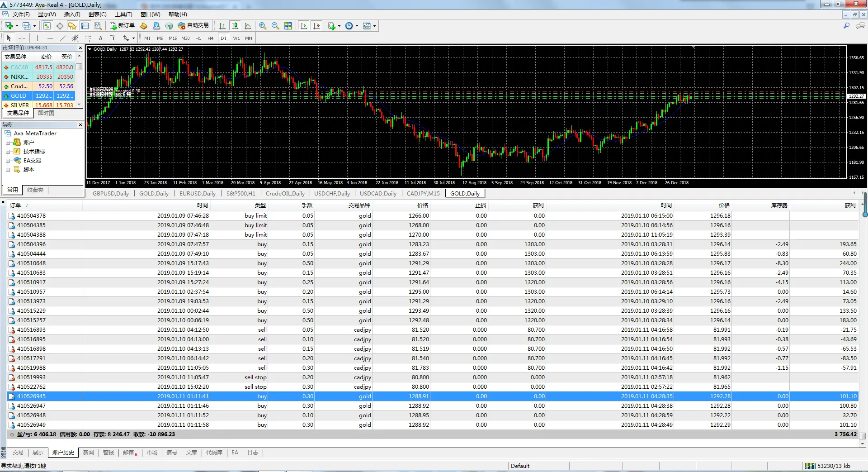Toggle the Terminal panel icon
Viewport: 868px width, 472px height.
tap(85, 26)
